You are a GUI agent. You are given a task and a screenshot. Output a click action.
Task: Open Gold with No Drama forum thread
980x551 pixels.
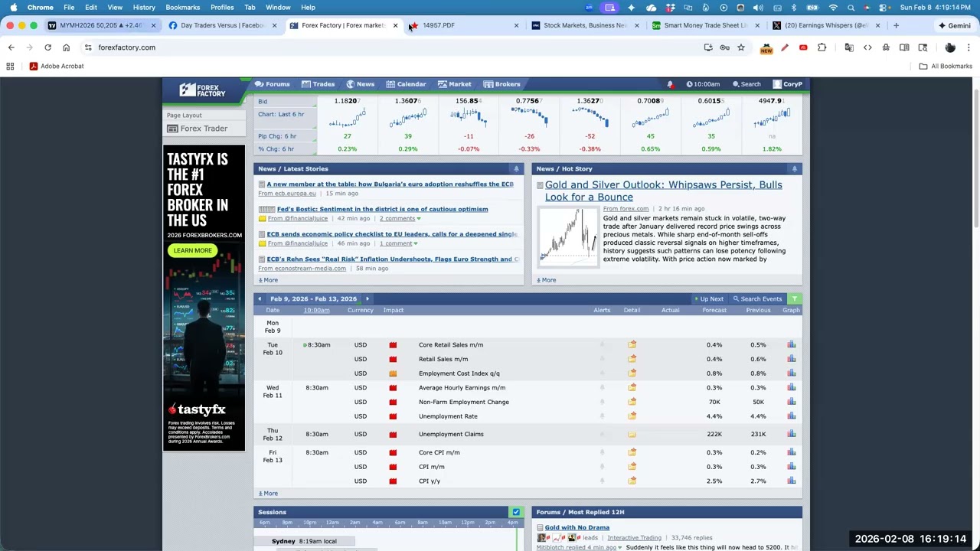tap(577, 527)
